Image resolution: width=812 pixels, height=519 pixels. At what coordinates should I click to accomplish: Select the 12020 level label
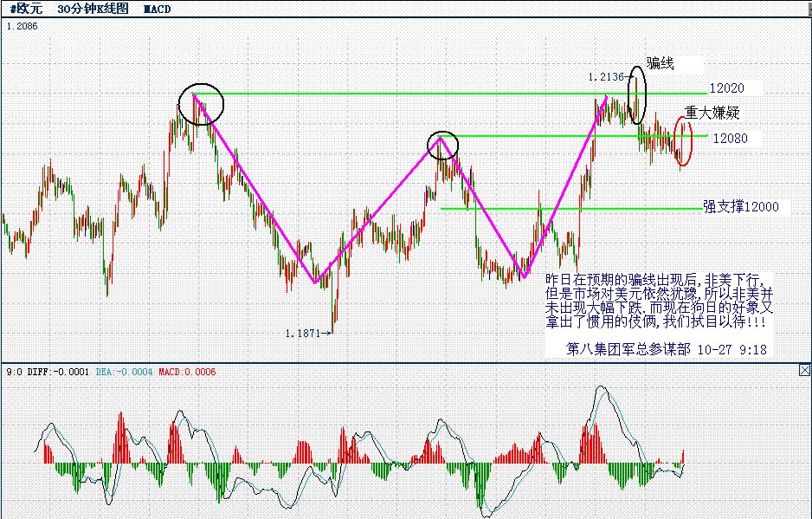pos(726,88)
